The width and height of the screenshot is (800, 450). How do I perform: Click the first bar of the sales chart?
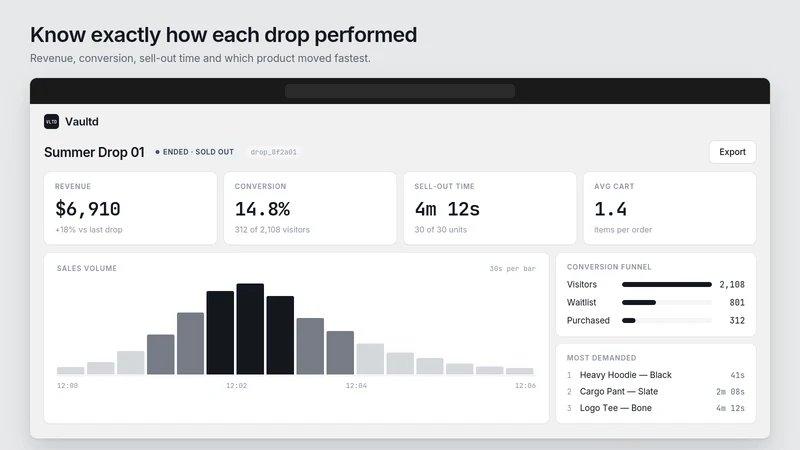pyautogui.click(x=70, y=371)
